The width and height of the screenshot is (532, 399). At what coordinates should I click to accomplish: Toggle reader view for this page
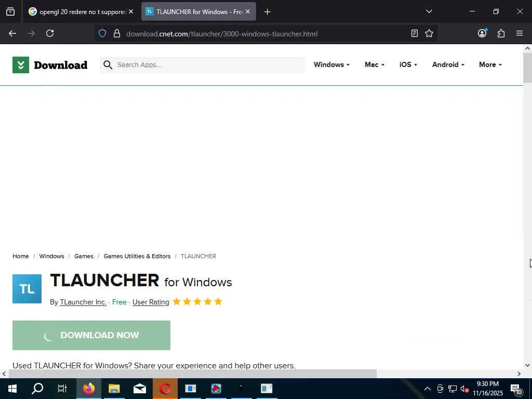[x=414, y=33]
